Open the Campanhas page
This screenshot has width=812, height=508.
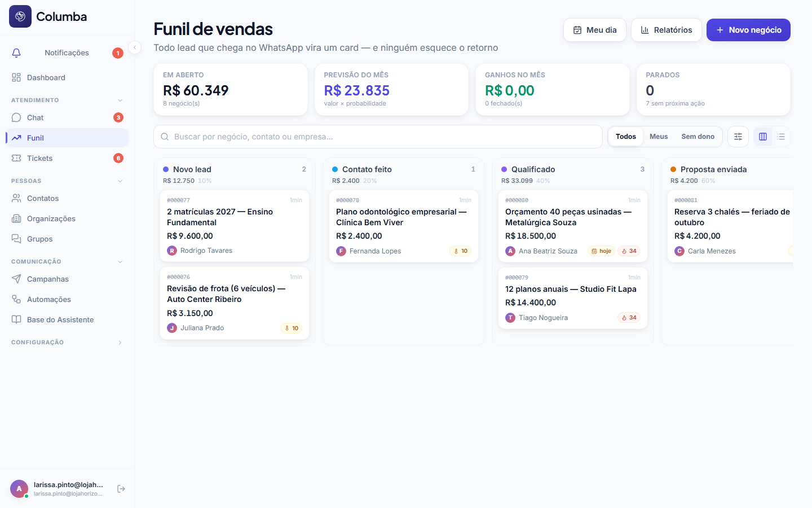(x=67, y=279)
